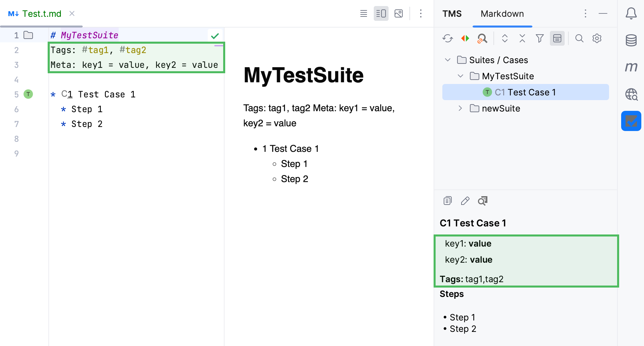Filter test cases with funnel icon
The image size is (644, 346).
coord(539,38)
